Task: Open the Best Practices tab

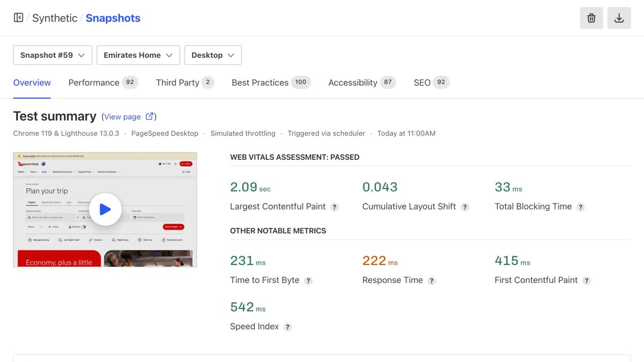Action: pyautogui.click(x=271, y=83)
